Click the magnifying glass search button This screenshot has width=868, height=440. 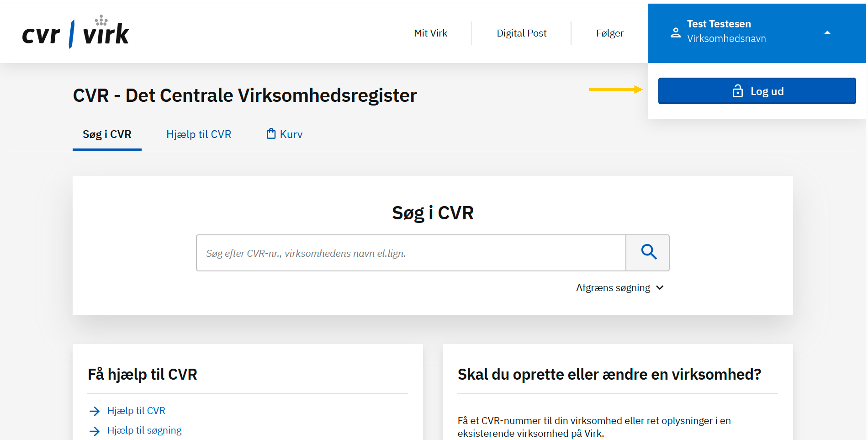coord(648,253)
